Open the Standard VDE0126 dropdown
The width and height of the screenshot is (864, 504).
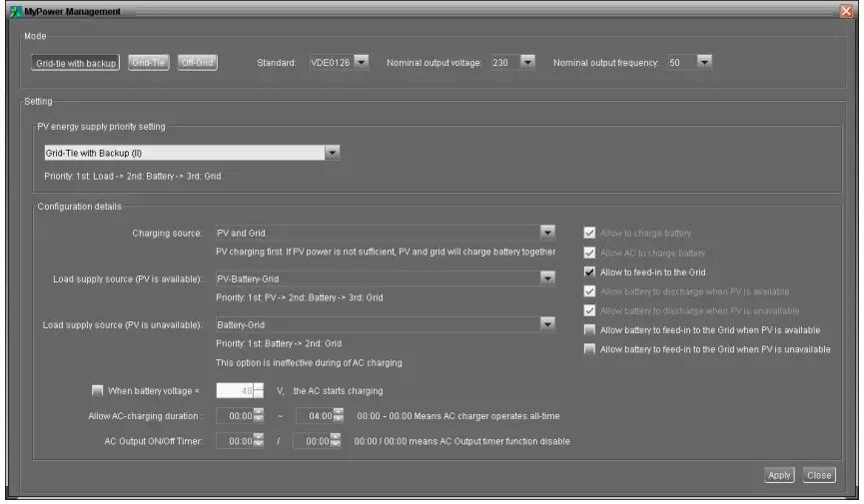pyautogui.click(x=361, y=62)
